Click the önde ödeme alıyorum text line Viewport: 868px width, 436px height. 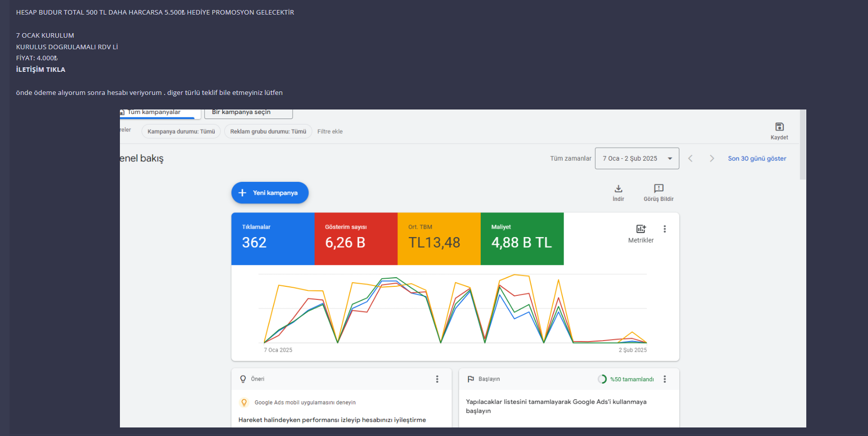click(150, 92)
